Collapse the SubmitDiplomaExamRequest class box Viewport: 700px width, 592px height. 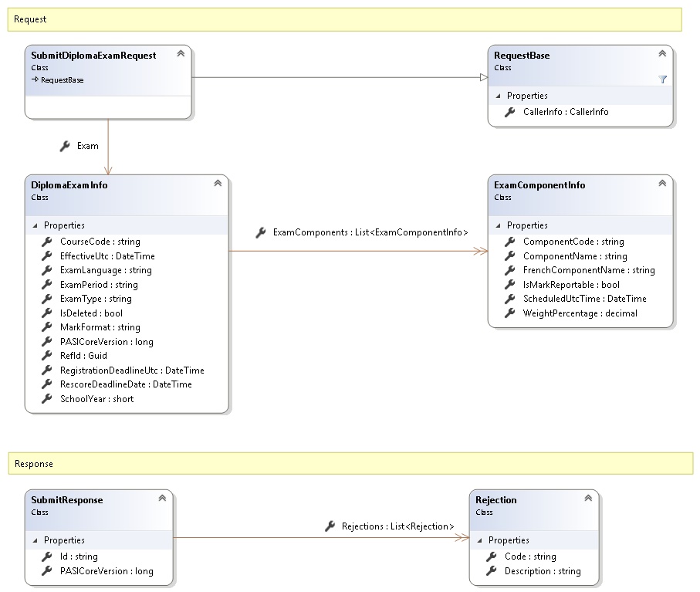[x=181, y=54]
